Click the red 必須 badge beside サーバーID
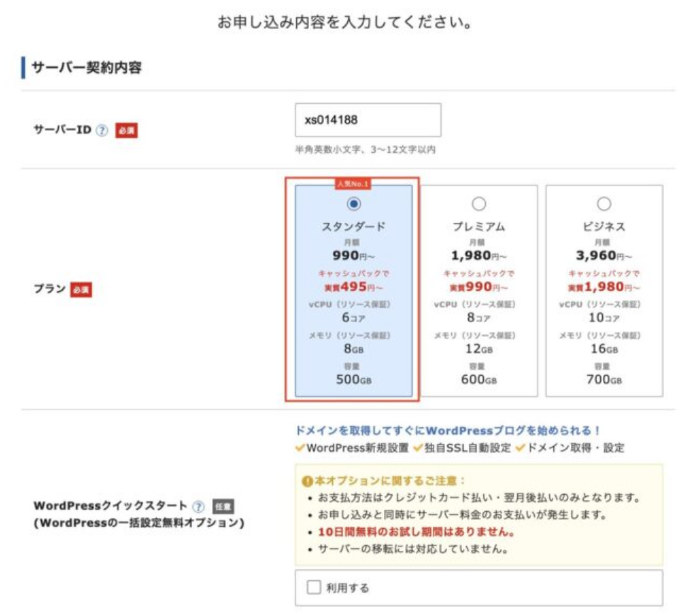Screen dimensions: 690x616 (x=126, y=131)
